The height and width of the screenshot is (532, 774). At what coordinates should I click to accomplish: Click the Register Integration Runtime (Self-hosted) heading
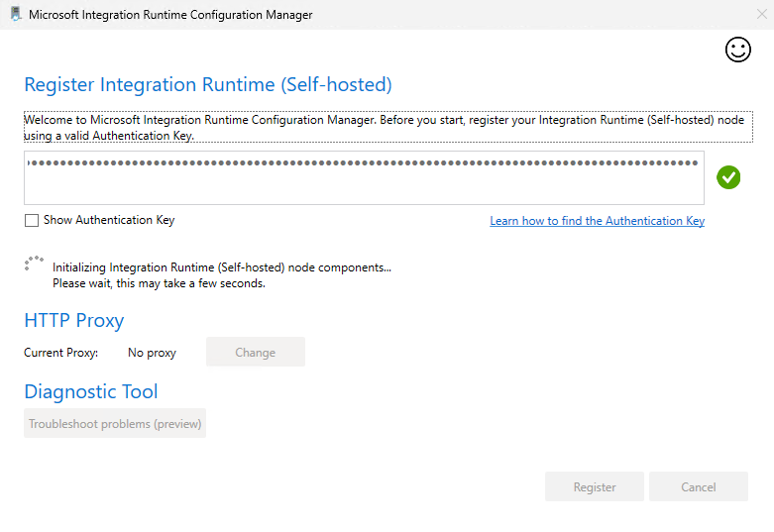click(208, 84)
